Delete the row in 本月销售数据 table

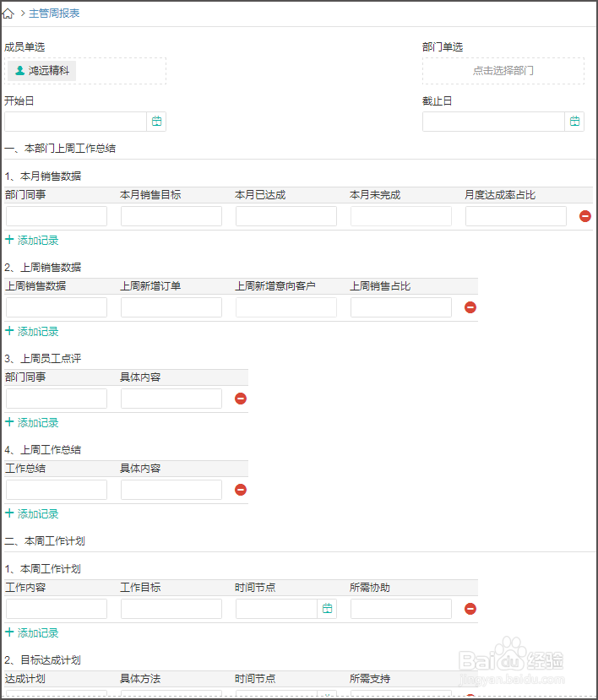[585, 216]
